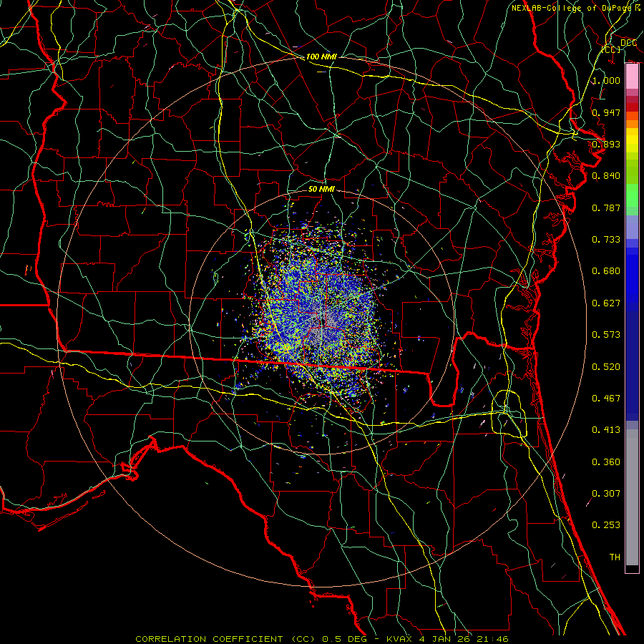The width and height of the screenshot is (644, 644).
Task: Select the 0.573 legend value
Action: coord(606,335)
